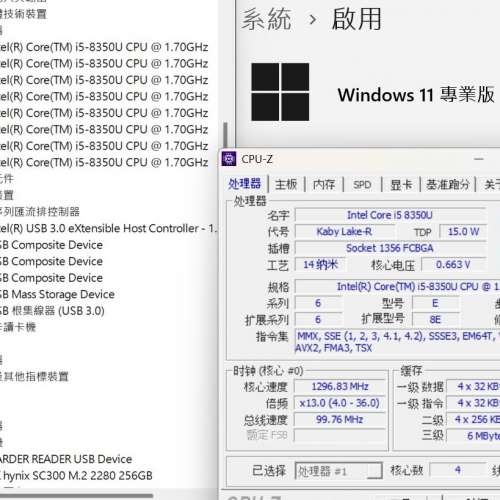Click the x13.0 (4.0 - 36.0) multiplier value
The width and height of the screenshot is (500, 500).
coord(340,403)
